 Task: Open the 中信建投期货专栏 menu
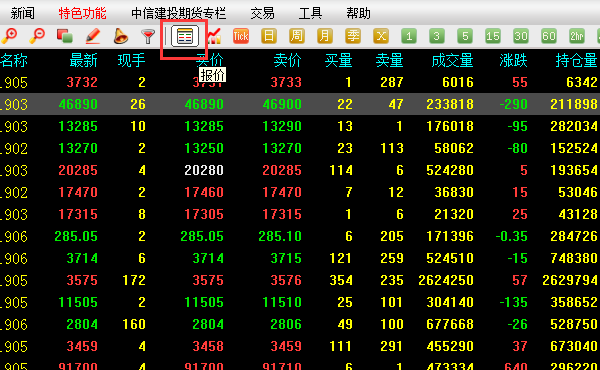click(x=179, y=13)
